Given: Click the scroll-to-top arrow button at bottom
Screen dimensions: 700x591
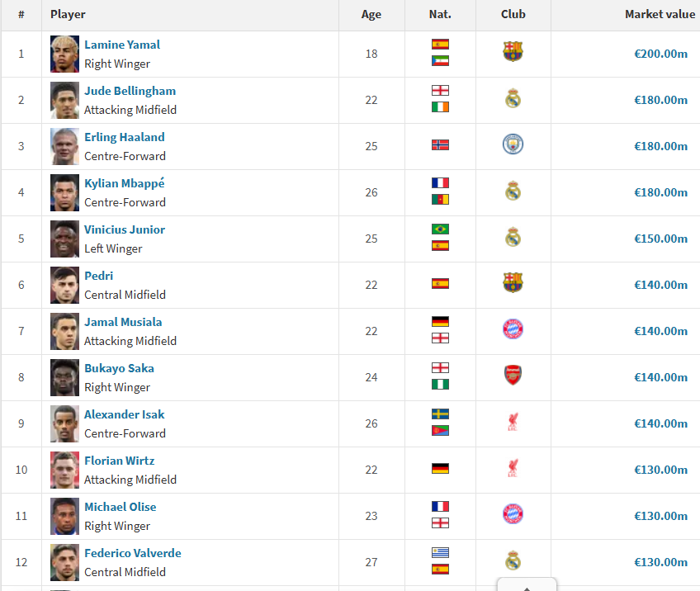Looking at the screenshot, I should [527, 585].
